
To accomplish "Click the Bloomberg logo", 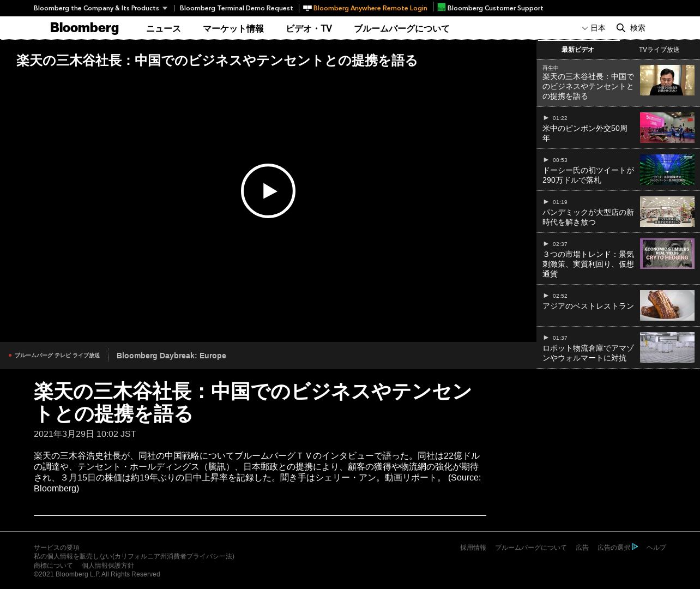I will coord(85,28).
